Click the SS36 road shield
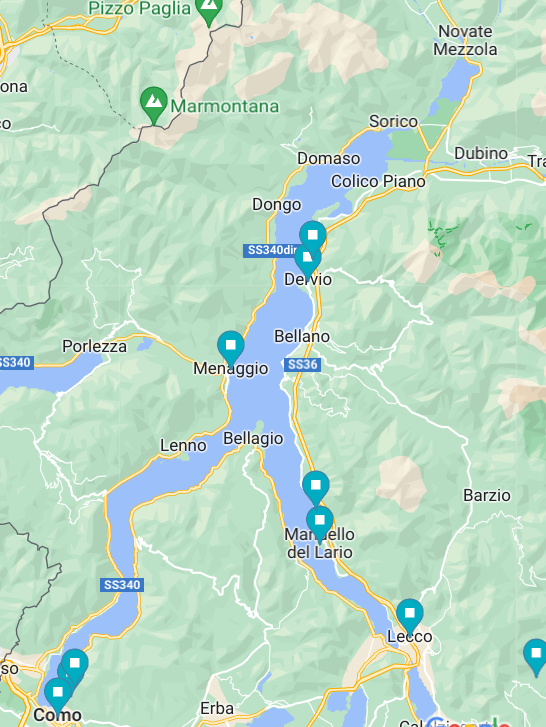 pyautogui.click(x=302, y=364)
